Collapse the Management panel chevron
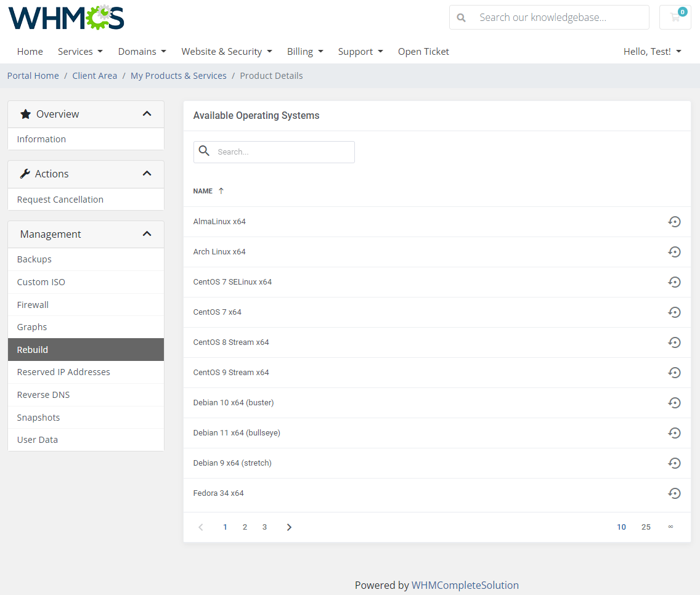Image resolution: width=700 pixels, height=595 pixels. 147,234
